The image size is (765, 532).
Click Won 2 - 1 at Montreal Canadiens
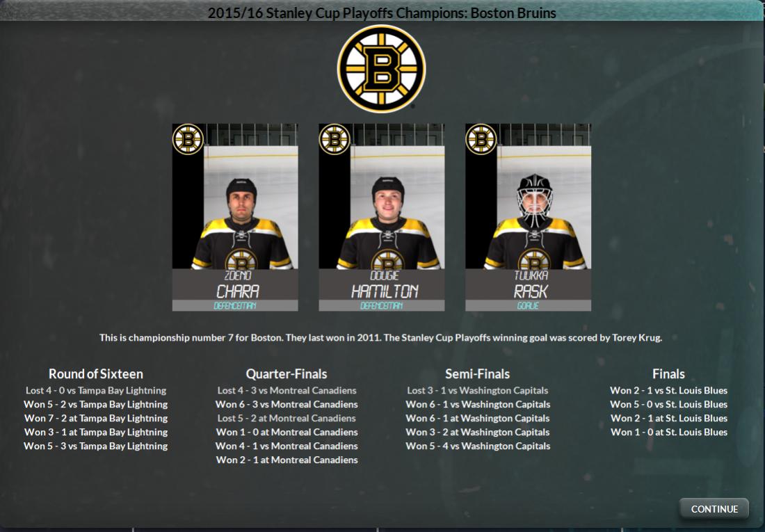(287, 460)
